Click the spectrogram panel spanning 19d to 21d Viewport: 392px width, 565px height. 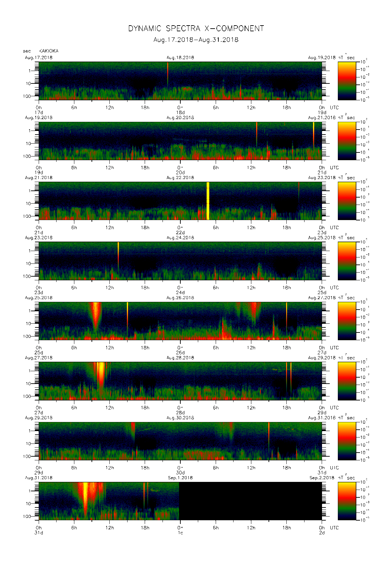180,141
